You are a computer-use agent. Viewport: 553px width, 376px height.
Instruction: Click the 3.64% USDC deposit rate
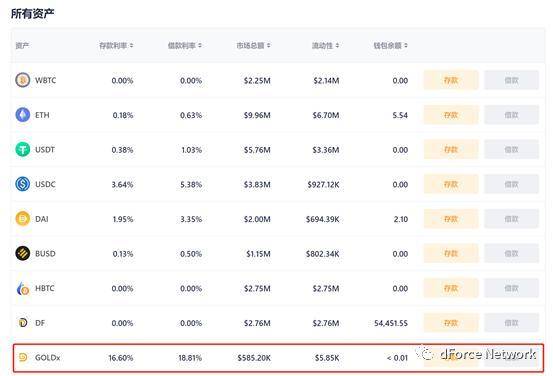[x=122, y=184]
